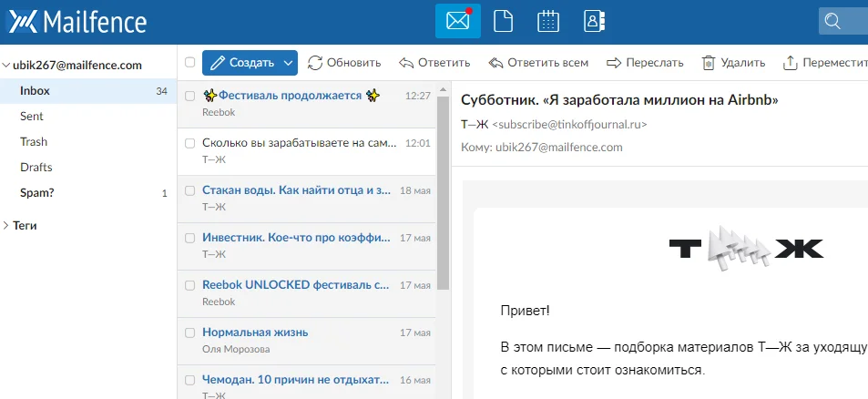Click the Переслать forward arrow icon
Viewport: 868px width, 399px height.
click(614, 63)
